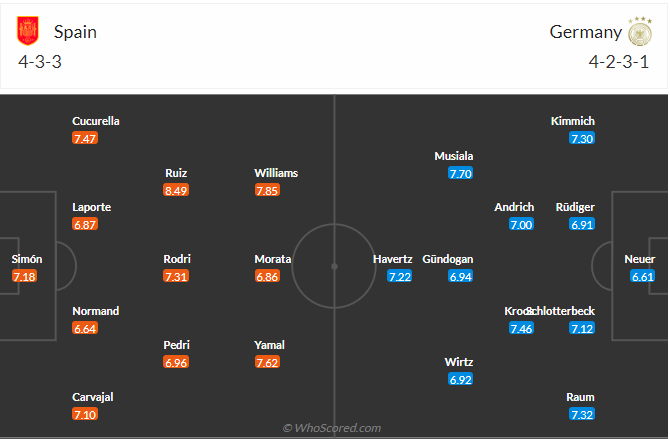Click the Germany team crest icon
Viewport: 670px width, 439px height.
639,32
